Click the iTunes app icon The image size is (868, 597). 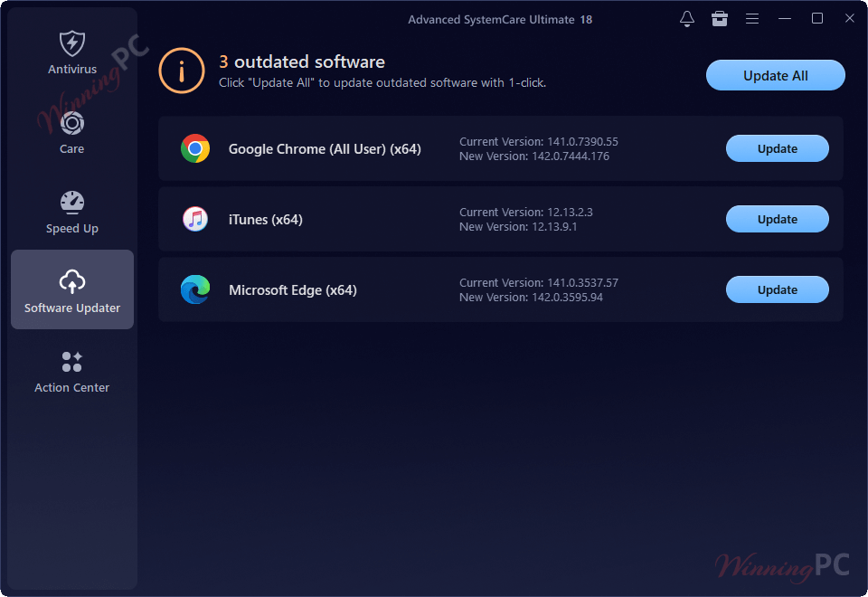coord(195,219)
